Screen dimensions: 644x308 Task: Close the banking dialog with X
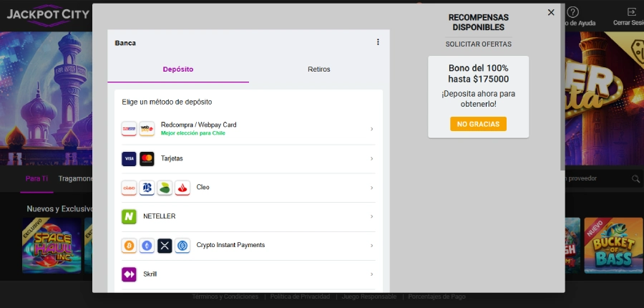(551, 12)
